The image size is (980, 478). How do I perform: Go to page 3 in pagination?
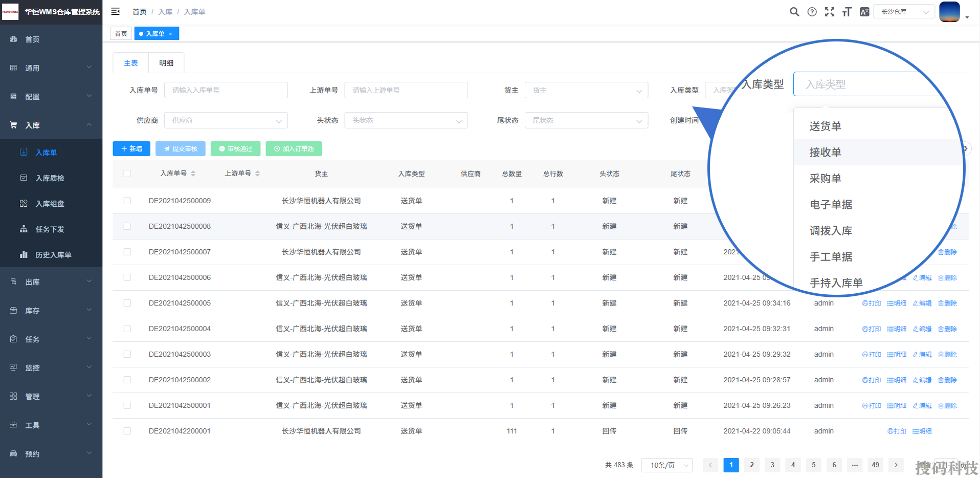[x=772, y=465]
